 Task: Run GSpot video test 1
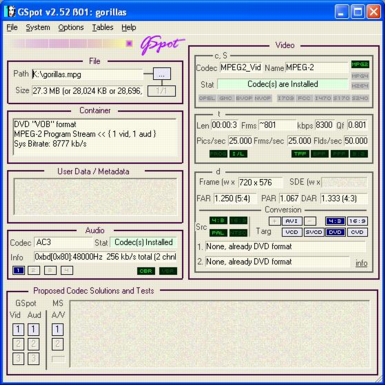[x=18, y=329]
